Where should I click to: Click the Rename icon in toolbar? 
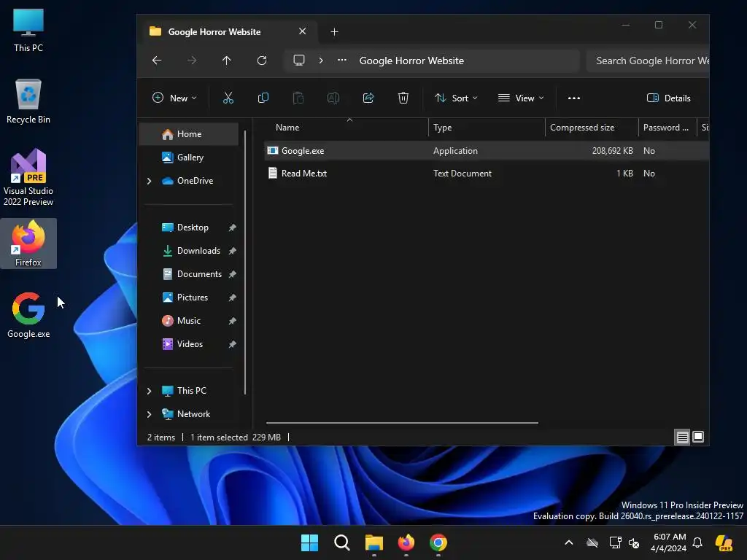pos(333,98)
